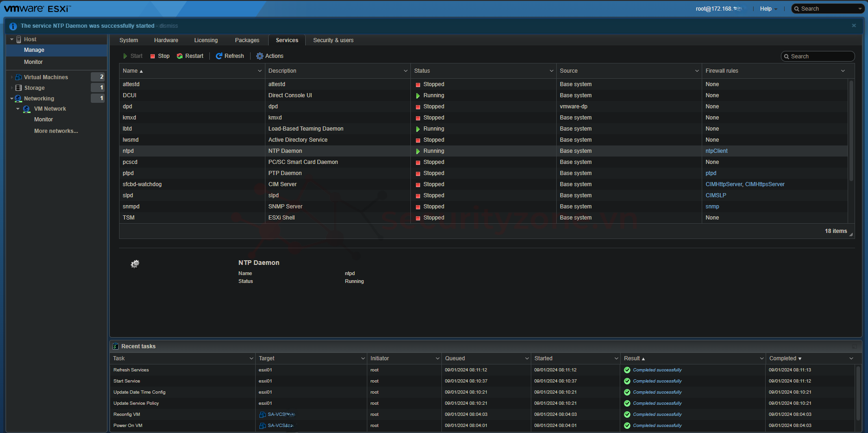Open the ptpd firewall rule link
This screenshot has width=868, height=433.
point(711,173)
